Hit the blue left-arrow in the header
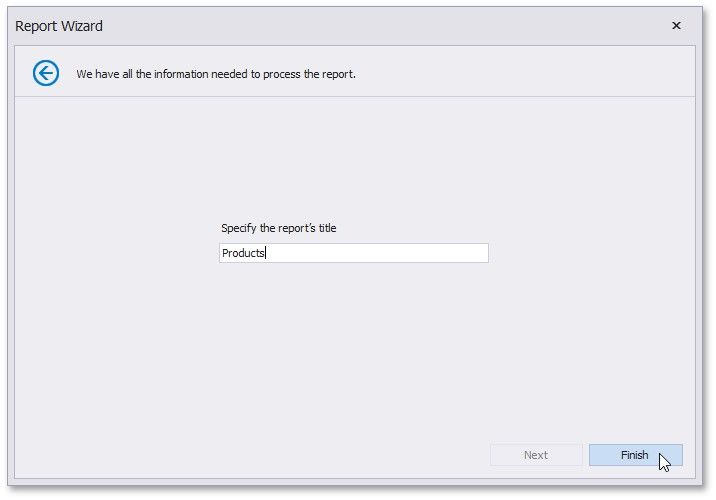The image size is (716, 500). click(46, 73)
